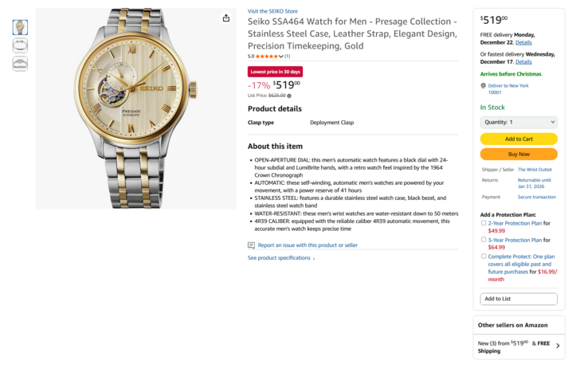Visit the SEIKO Store link
588x368 pixels.
[x=272, y=11]
